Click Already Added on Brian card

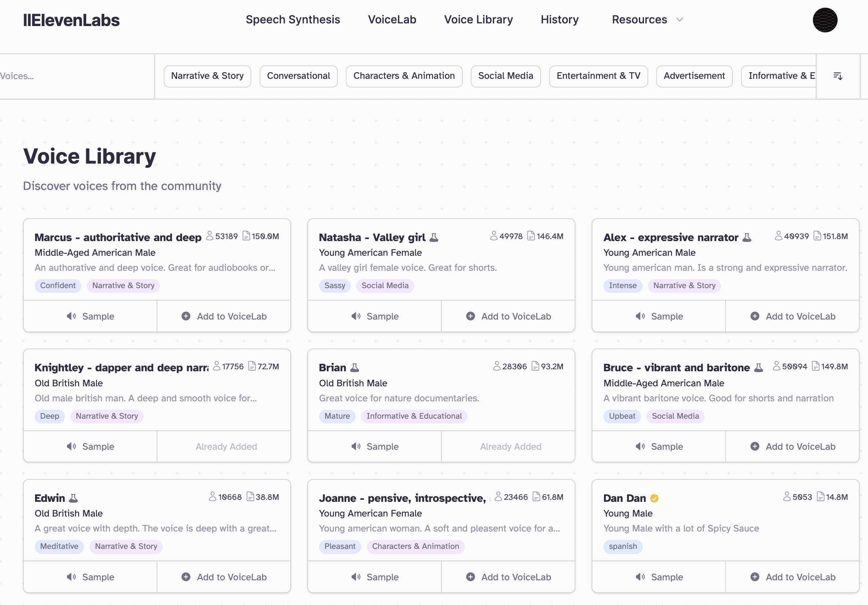(511, 447)
